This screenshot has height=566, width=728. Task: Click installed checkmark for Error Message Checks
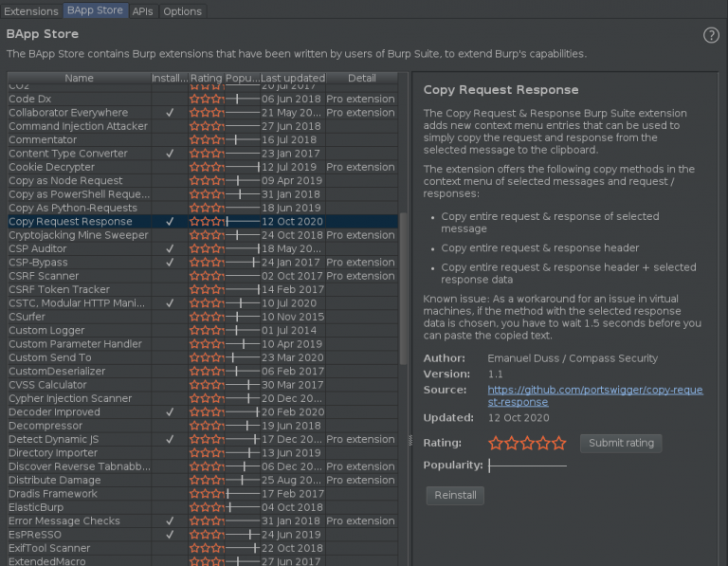pyautogui.click(x=170, y=521)
